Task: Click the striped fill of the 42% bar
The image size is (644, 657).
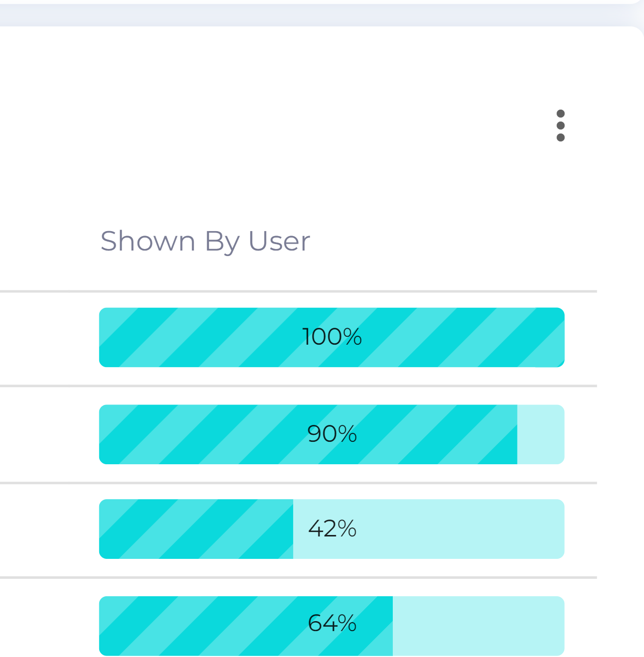Action: 196,529
